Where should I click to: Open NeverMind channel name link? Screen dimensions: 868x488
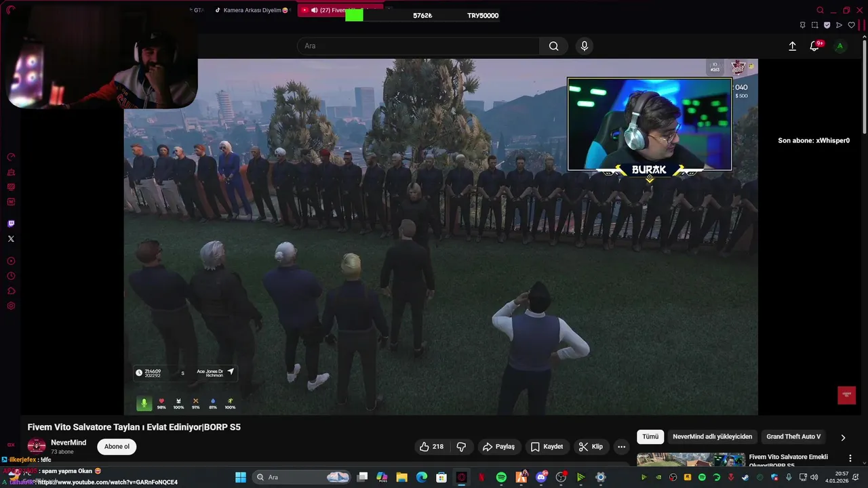pos(68,443)
